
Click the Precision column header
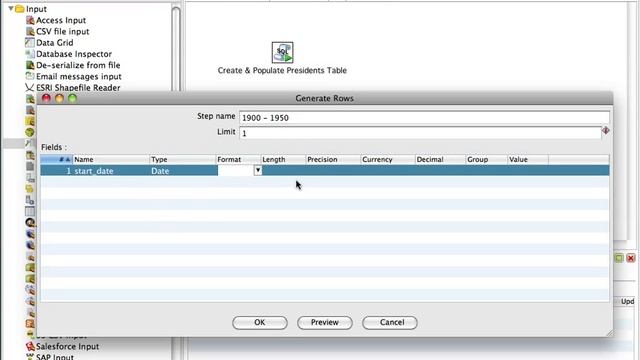coord(333,159)
